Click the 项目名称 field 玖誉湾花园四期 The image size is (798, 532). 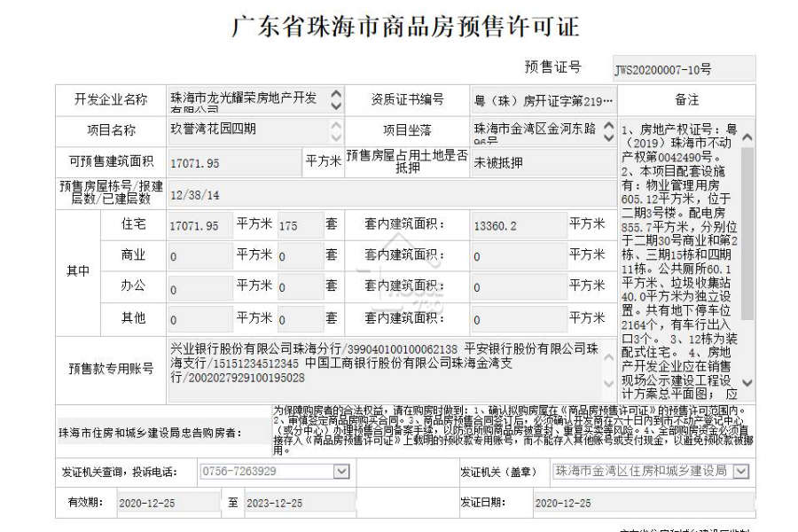(x=255, y=131)
